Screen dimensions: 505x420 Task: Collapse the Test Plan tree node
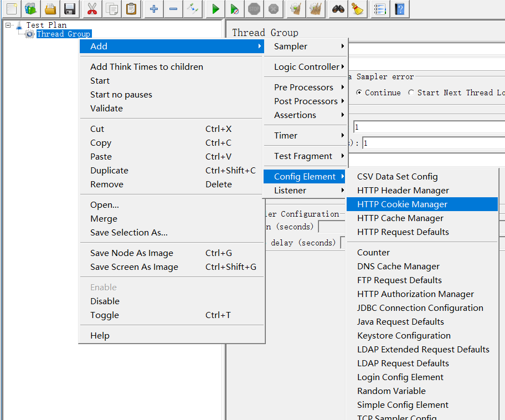coord(8,25)
